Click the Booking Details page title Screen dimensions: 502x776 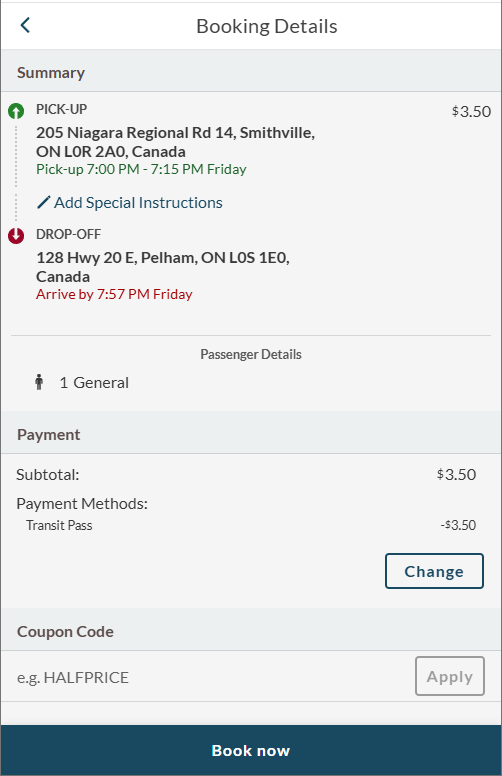pos(267,26)
